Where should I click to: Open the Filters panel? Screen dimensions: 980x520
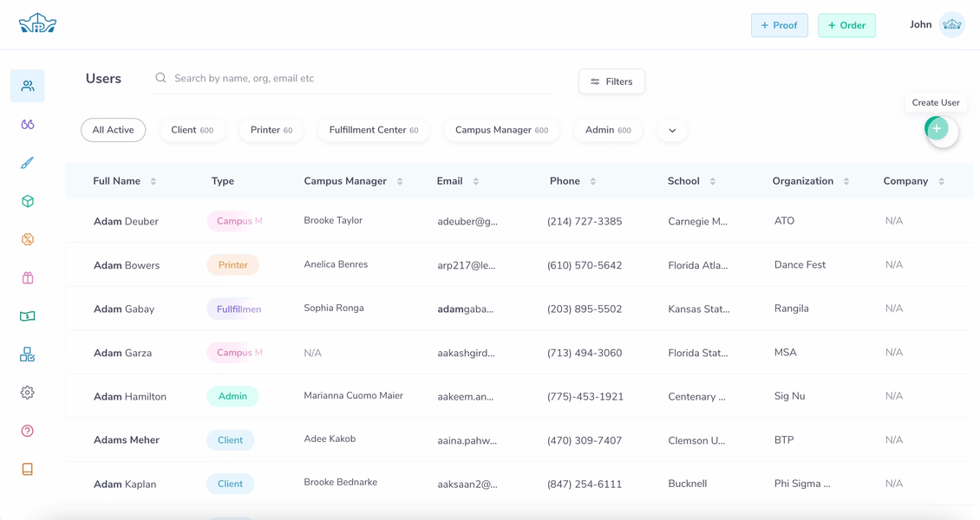(611, 81)
